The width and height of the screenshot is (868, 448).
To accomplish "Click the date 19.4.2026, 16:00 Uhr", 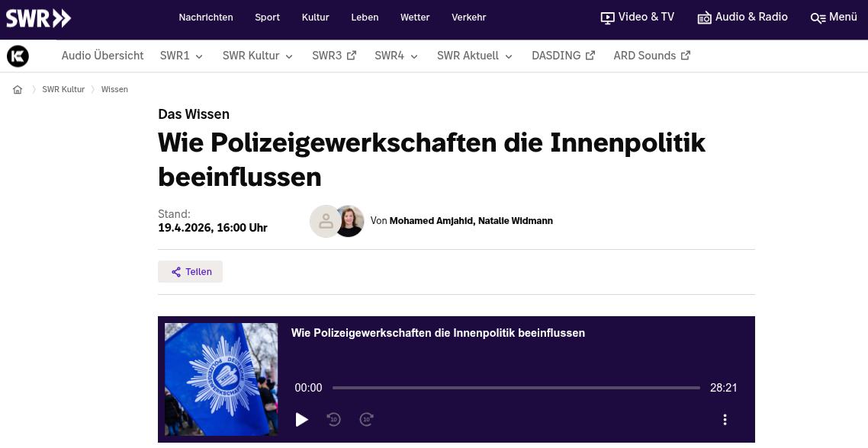I will pyautogui.click(x=213, y=228).
